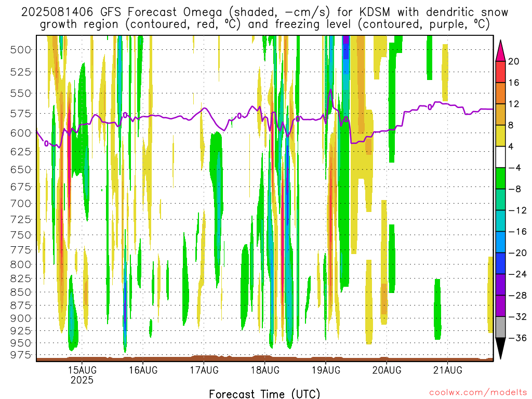Click the chart title line starting with 2025081406

pos(264,12)
